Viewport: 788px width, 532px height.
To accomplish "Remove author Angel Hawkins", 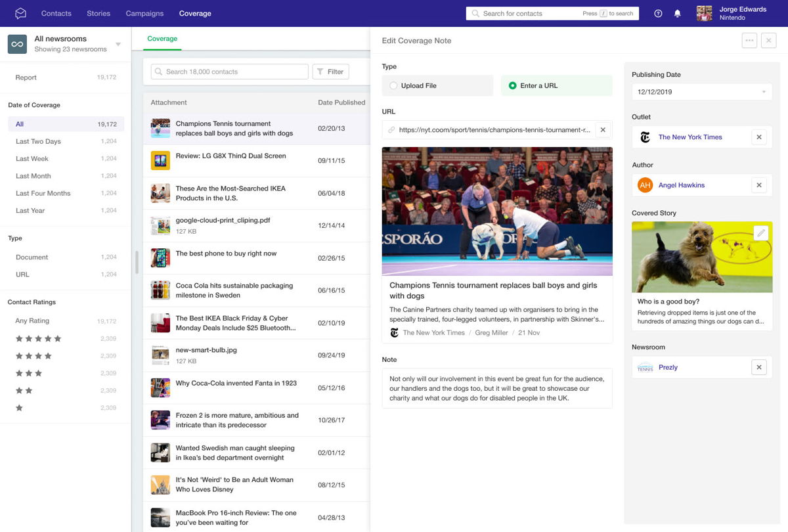I will (x=759, y=185).
